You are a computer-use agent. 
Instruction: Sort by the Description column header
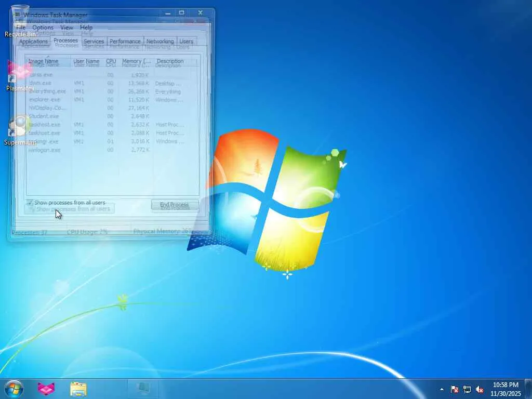[x=175, y=61]
